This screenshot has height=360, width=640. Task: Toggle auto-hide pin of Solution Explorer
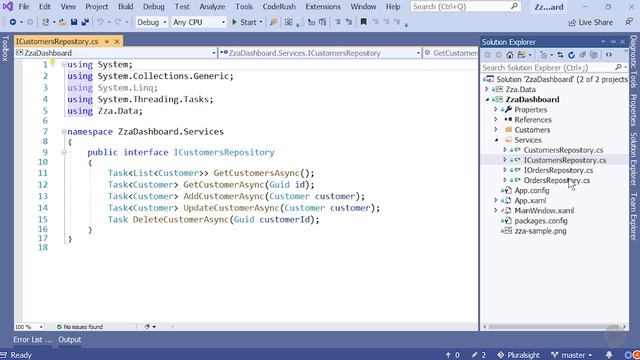click(x=613, y=42)
